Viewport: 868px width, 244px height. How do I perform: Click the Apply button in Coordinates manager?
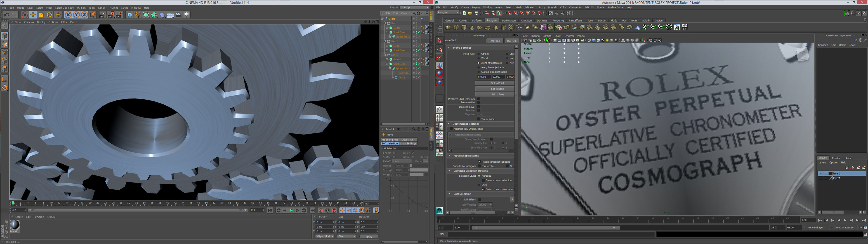(x=369, y=236)
